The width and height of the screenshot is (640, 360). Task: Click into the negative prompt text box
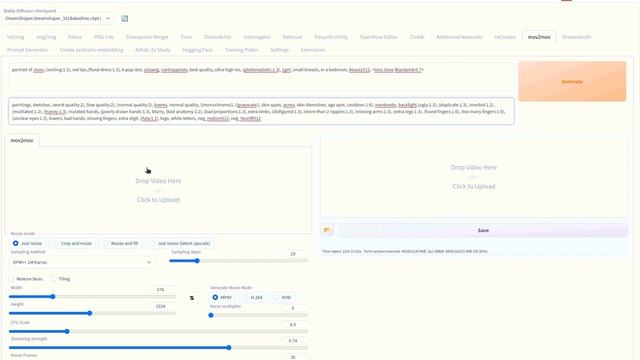pos(261,111)
